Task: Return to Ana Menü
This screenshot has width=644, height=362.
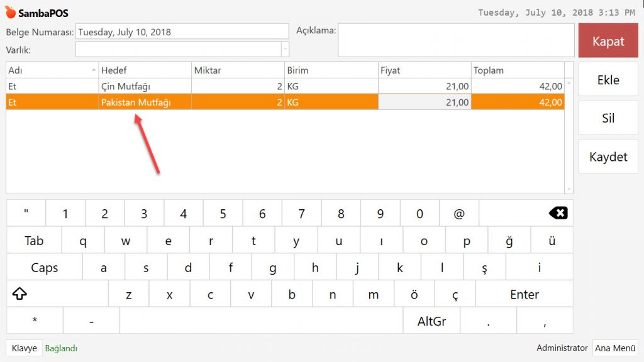Action: click(x=614, y=348)
